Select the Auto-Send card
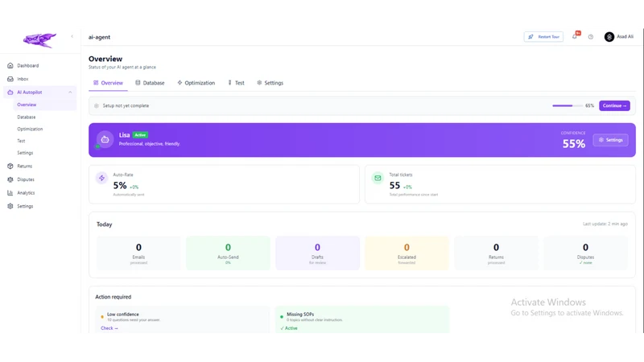644x362 pixels. click(x=228, y=253)
